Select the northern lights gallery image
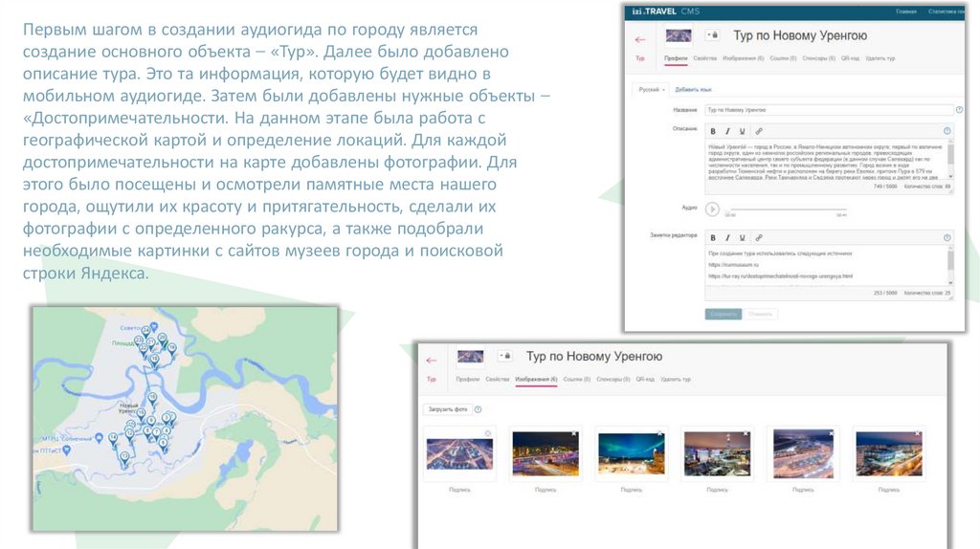Screen dimensions: 980x549 tap(632, 454)
